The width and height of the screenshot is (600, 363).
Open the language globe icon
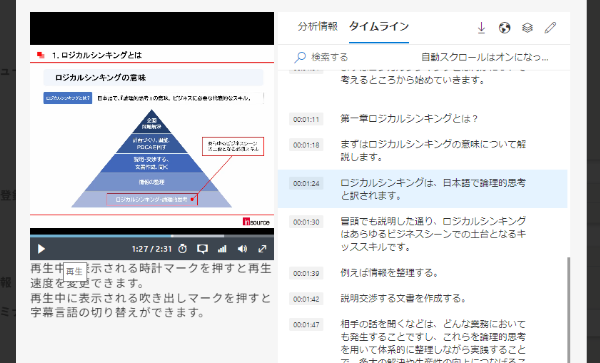pos(504,28)
